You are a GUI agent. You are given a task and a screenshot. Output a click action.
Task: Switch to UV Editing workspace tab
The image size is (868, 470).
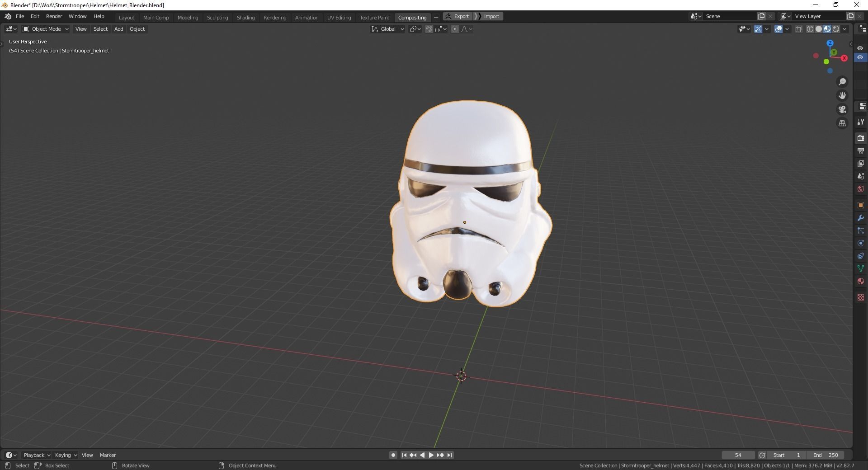pyautogui.click(x=339, y=18)
